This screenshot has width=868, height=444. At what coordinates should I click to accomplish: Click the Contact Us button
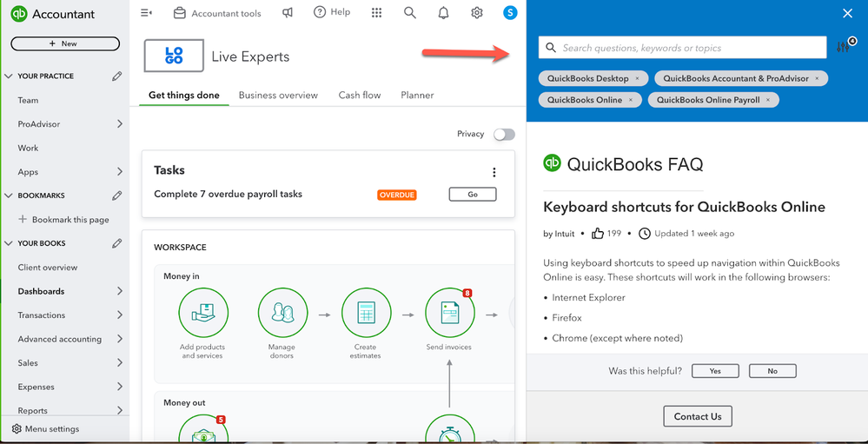698,416
